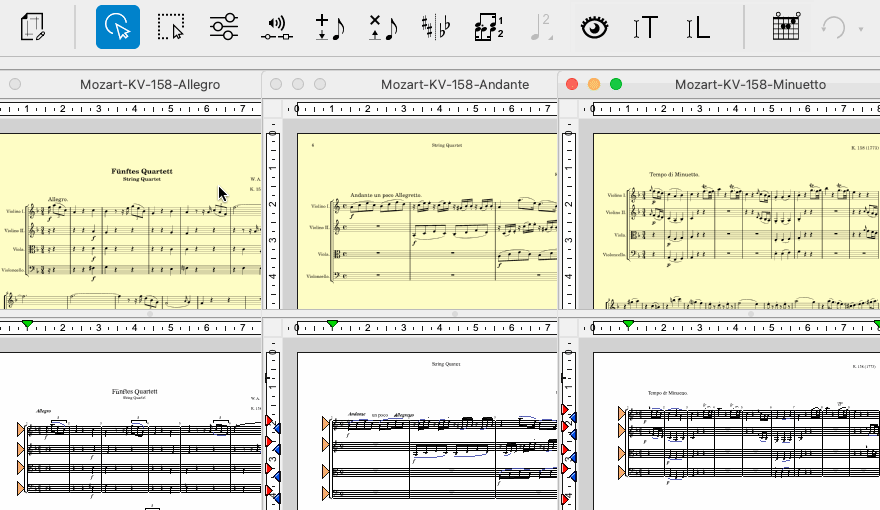The width and height of the screenshot is (880, 510).
Task: Bring the Mozart-KV-158-Allegro window to front
Action: [x=150, y=85]
